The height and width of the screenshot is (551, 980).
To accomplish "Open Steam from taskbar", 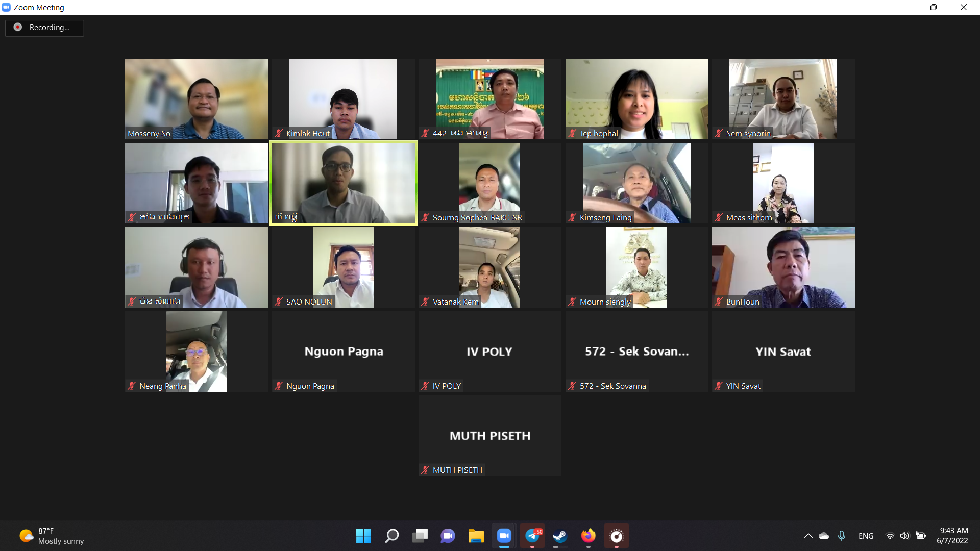I will (560, 536).
